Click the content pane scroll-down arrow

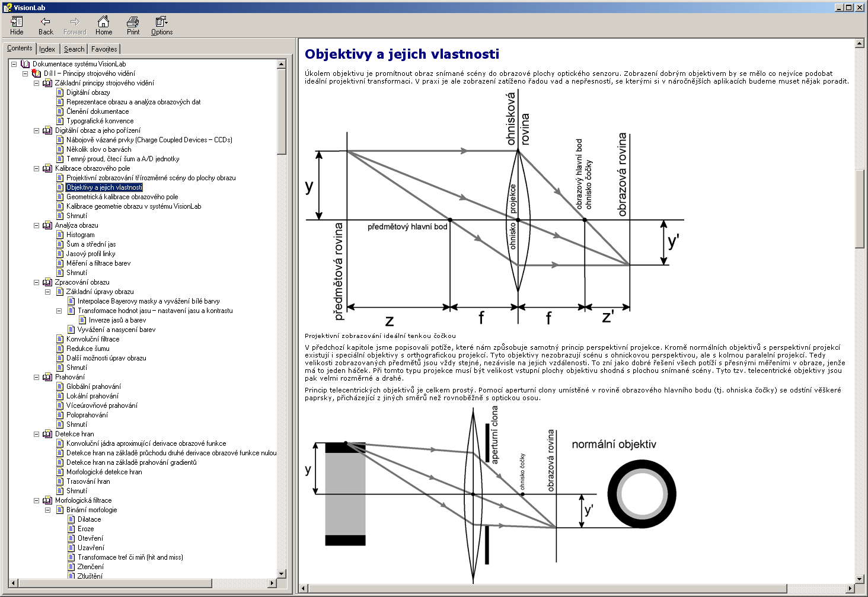pyautogui.click(x=860, y=579)
